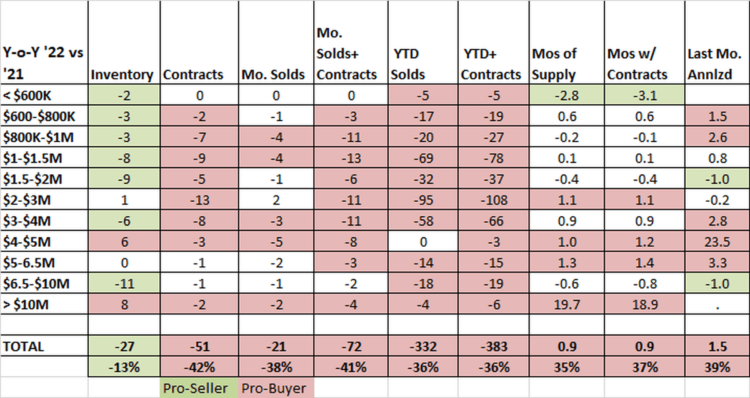Image resolution: width=750 pixels, height=398 pixels.
Task: Click the 19.7 Mos of Supply cell
Action: point(566,304)
